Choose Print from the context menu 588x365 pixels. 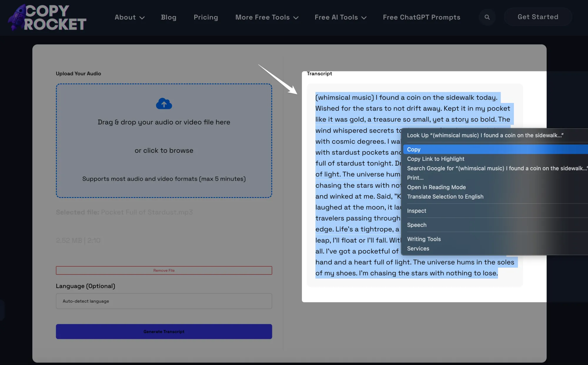[415, 178]
